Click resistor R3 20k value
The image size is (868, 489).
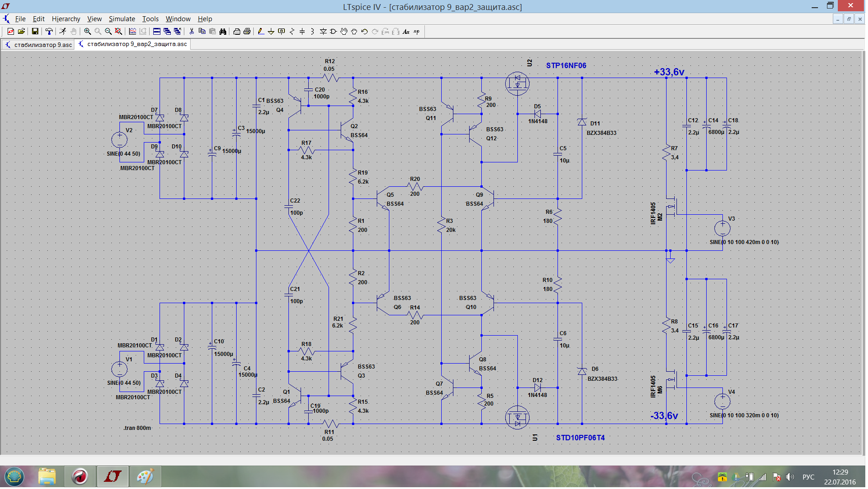pos(451,230)
